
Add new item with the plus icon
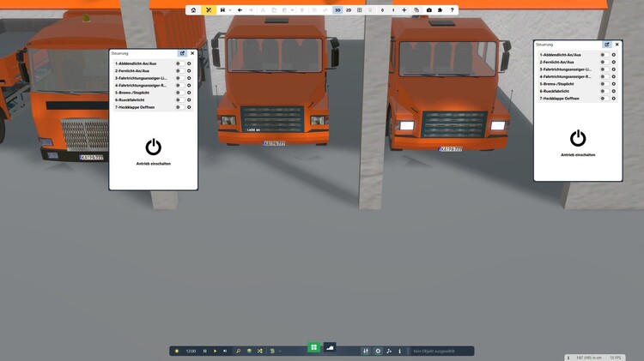point(404,9)
